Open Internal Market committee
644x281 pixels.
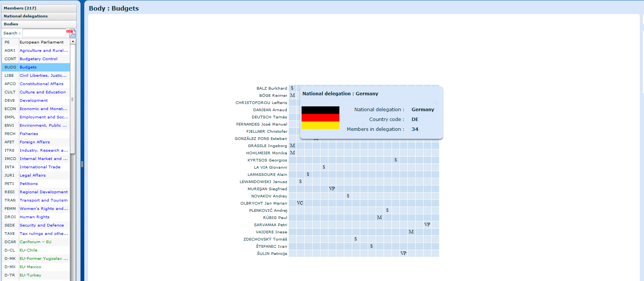[36, 158]
